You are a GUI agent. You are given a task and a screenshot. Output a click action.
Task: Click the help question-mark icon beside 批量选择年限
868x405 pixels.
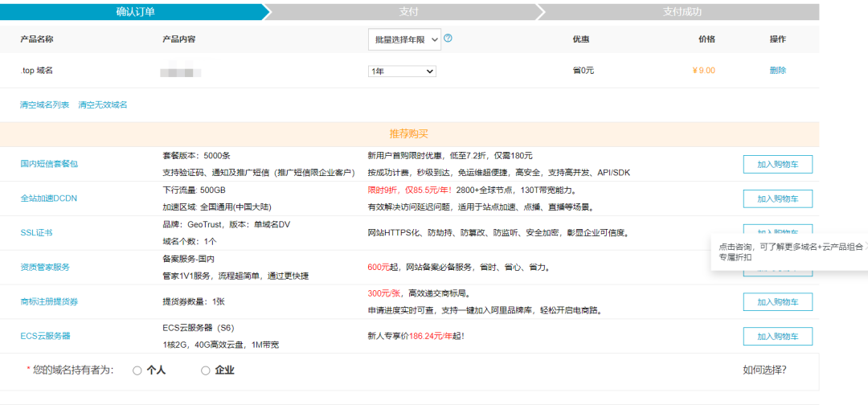pos(448,39)
